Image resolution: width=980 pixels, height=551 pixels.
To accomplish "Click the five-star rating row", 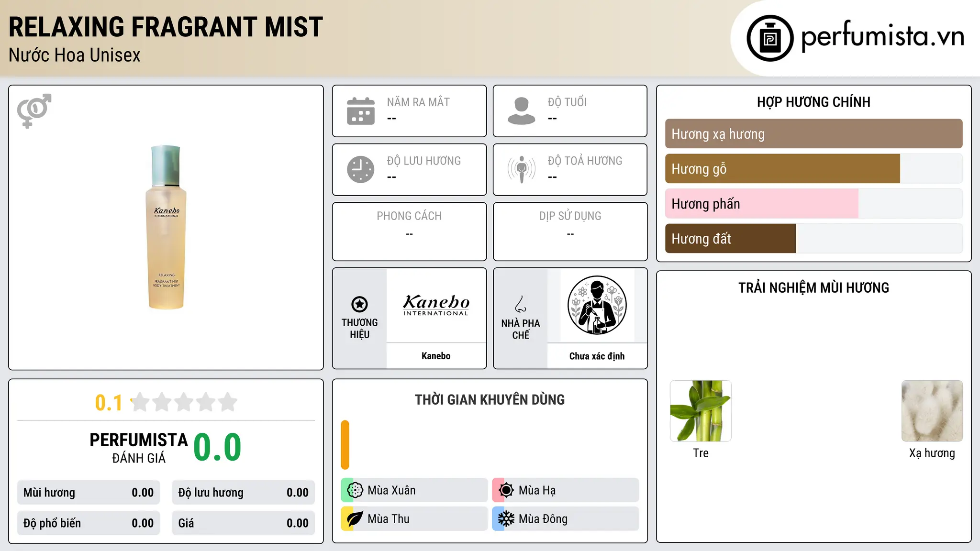I will click(x=184, y=402).
